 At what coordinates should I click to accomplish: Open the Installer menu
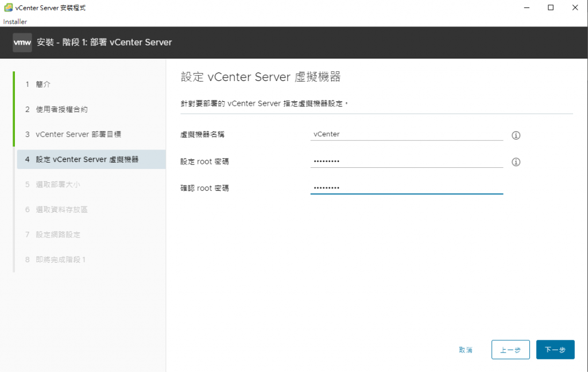[x=15, y=22]
